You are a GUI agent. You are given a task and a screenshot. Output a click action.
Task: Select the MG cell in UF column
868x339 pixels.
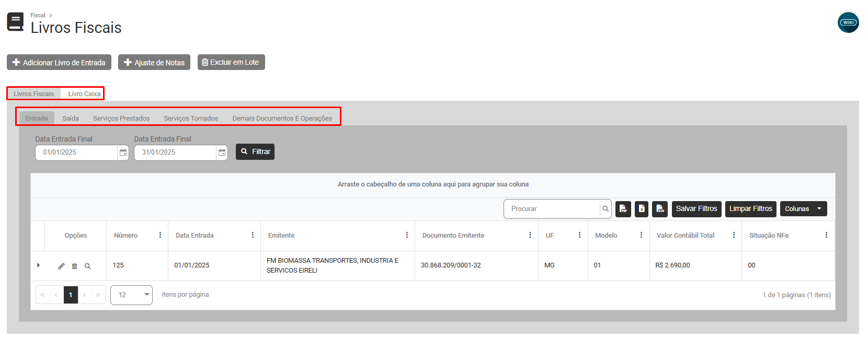[563, 266]
